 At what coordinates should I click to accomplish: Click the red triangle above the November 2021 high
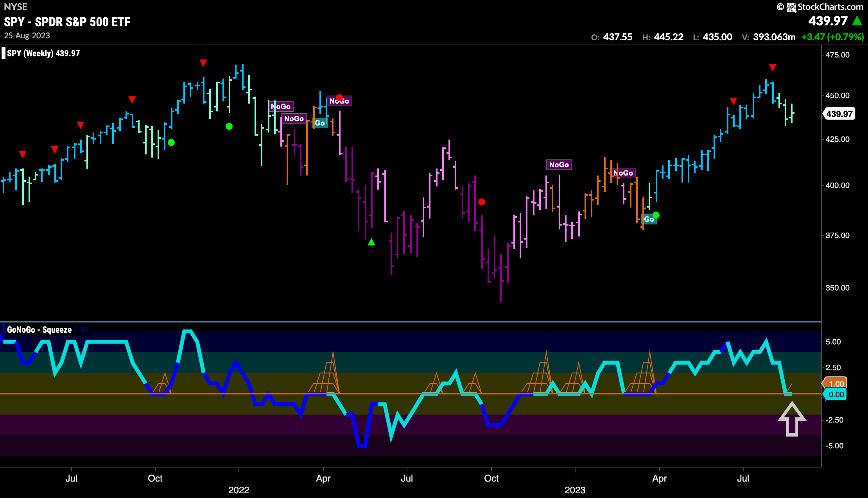pyautogui.click(x=203, y=63)
